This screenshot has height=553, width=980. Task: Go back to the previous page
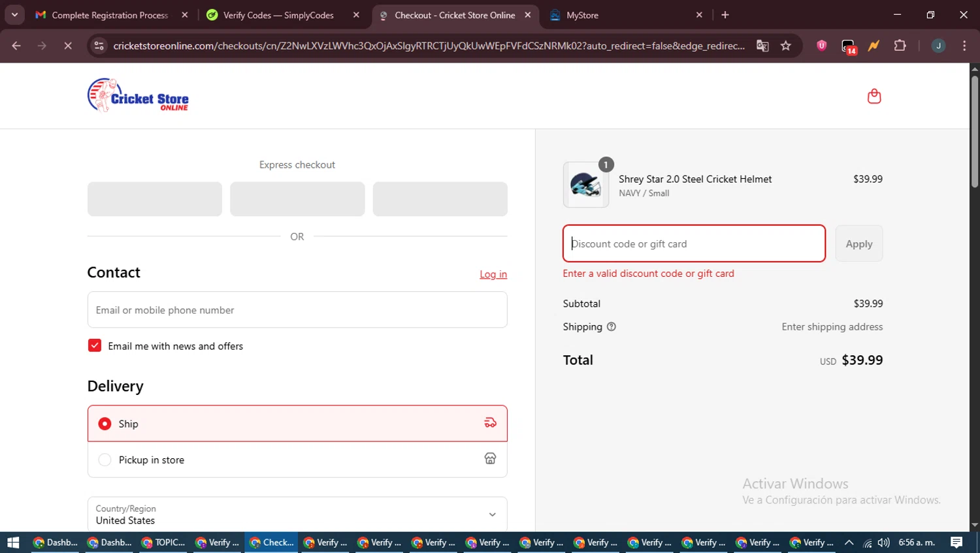click(16, 46)
